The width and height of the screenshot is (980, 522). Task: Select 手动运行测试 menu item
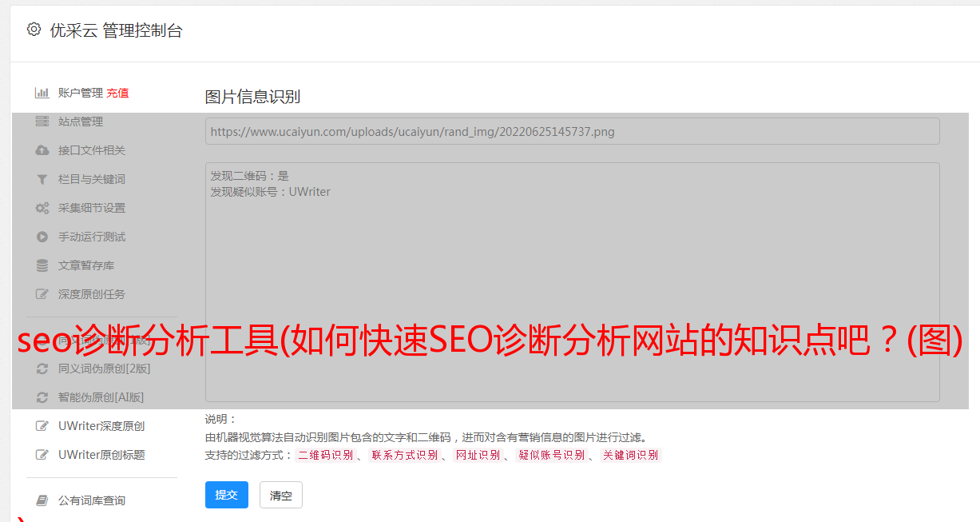coord(92,237)
